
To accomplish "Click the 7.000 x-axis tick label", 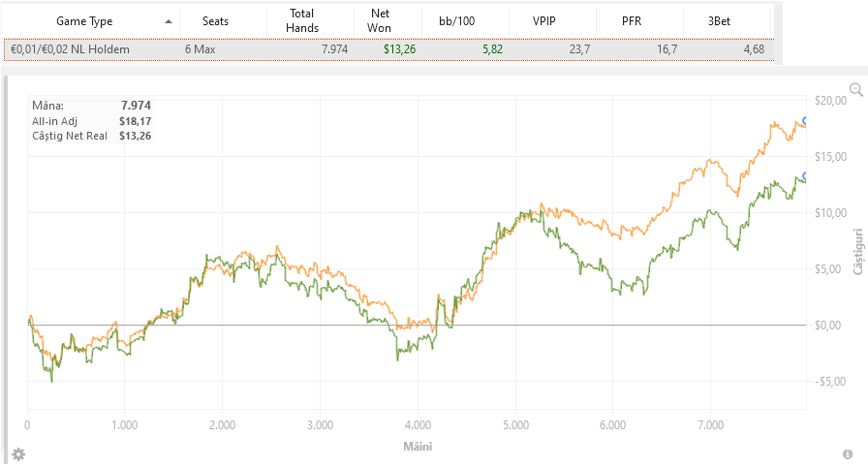I will coord(711,425).
